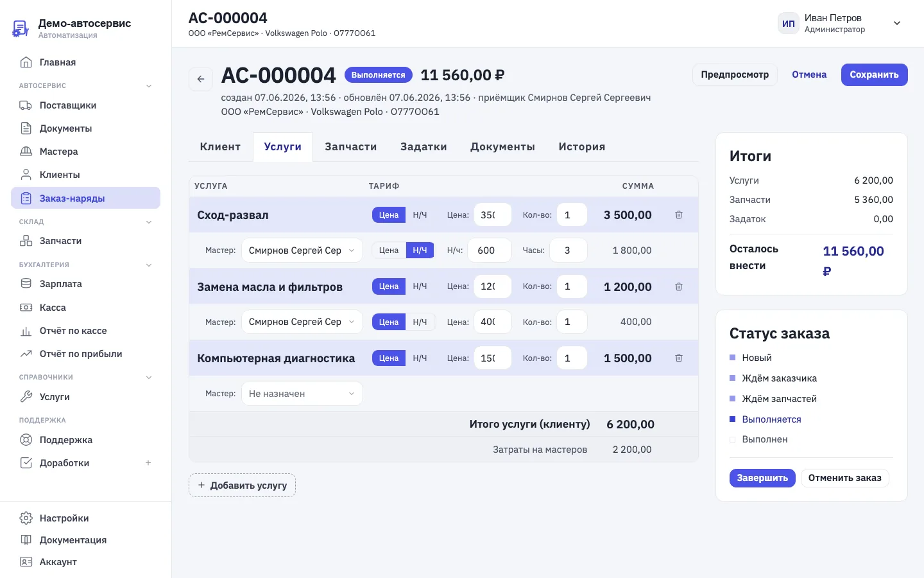Open master dropdown under Замена масла и фильтров

click(302, 322)
